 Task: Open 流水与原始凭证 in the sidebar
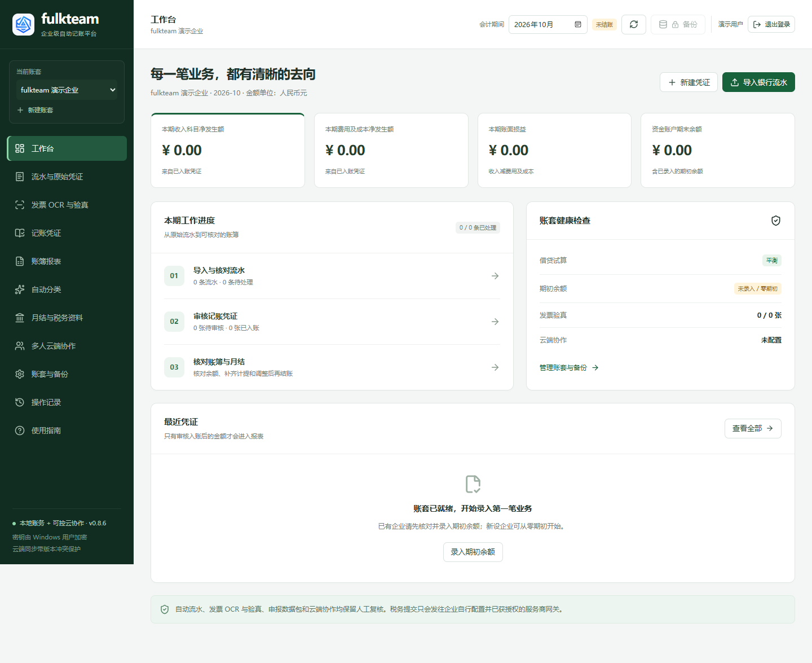tap(67, 177)
